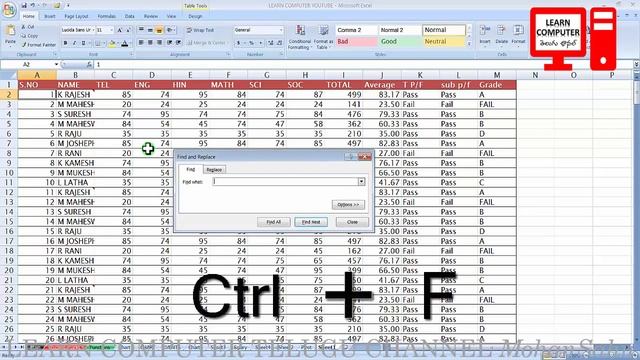Viewport: 640px width, 360px height.
Task: Expand the Find what history dropdown
Action: 362,182
